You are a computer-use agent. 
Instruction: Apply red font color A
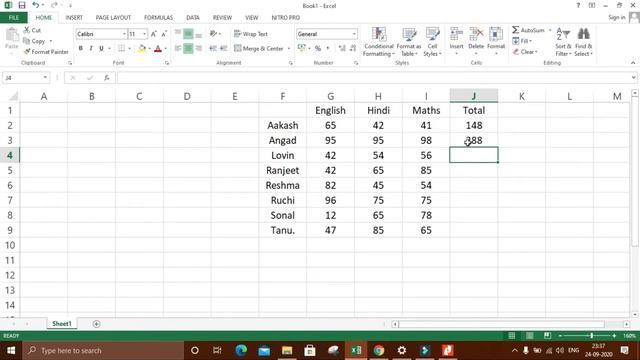tap(158, 49)
